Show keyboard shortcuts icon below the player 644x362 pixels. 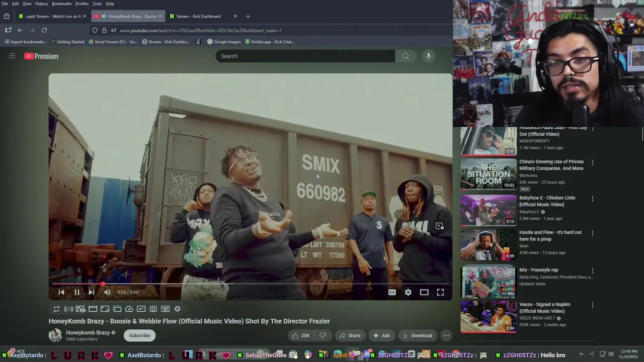(165, 309)
